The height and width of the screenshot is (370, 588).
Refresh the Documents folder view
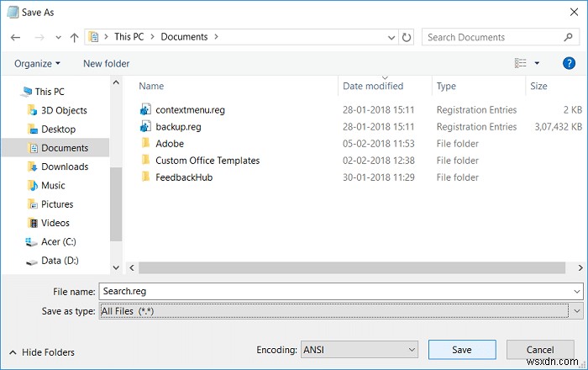point(406,37)
